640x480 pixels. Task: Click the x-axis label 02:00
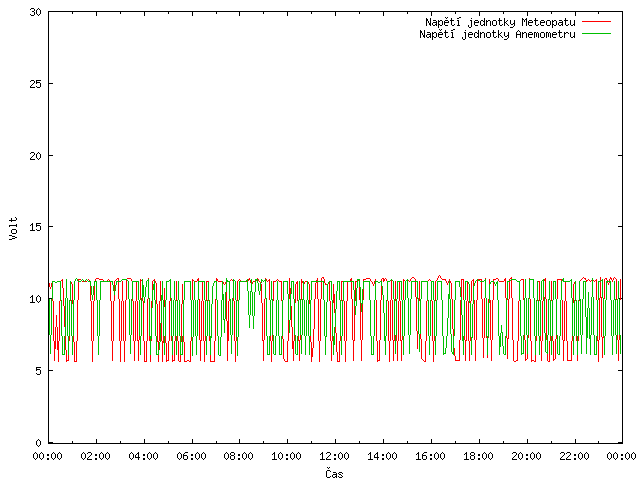point(96,456)
